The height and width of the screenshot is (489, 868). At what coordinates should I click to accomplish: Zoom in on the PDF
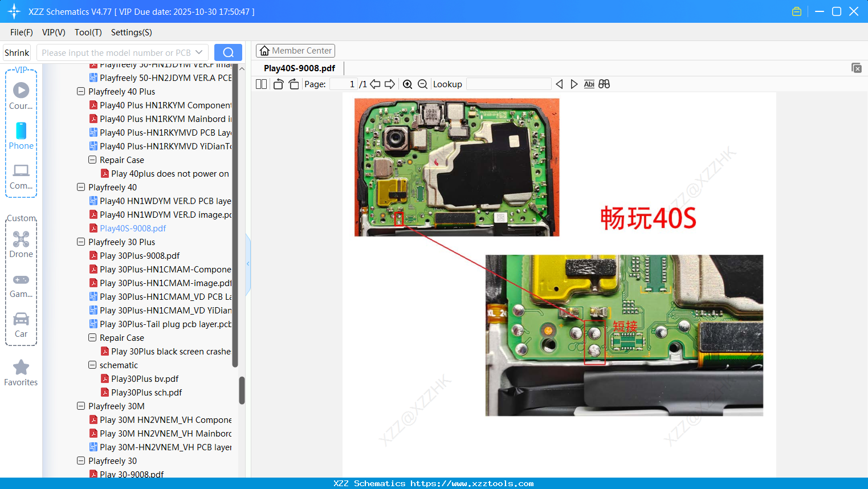point(407,84)
